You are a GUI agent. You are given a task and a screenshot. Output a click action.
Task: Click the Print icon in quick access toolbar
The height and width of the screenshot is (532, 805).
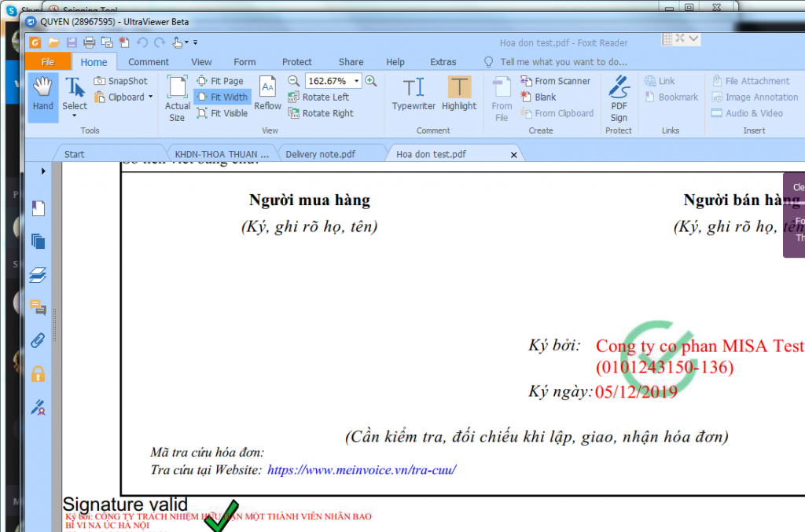(x=90, y=42)
